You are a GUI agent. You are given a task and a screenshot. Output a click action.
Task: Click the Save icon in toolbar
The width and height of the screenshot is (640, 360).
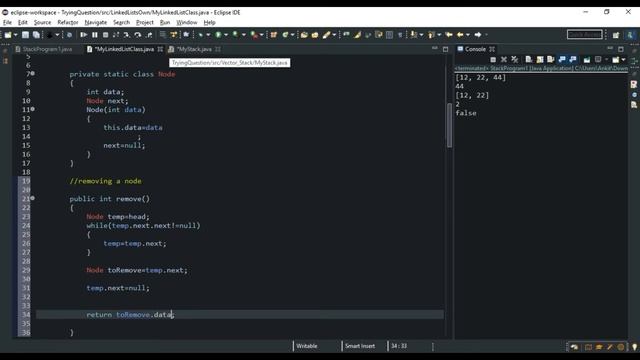25,35
